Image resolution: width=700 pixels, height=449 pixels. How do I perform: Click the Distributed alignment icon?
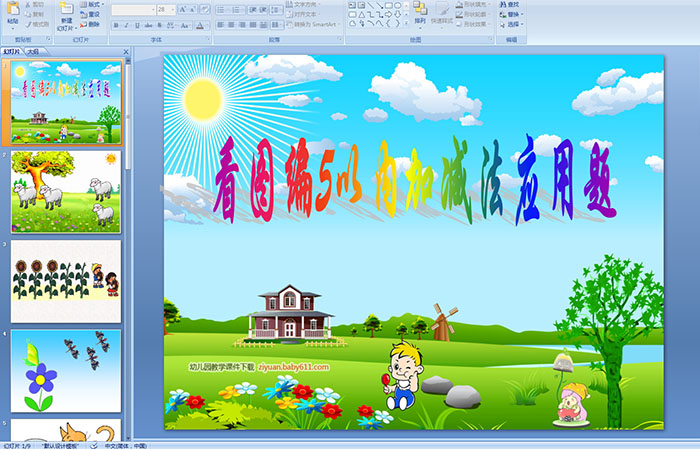click(x=263, y=25)
